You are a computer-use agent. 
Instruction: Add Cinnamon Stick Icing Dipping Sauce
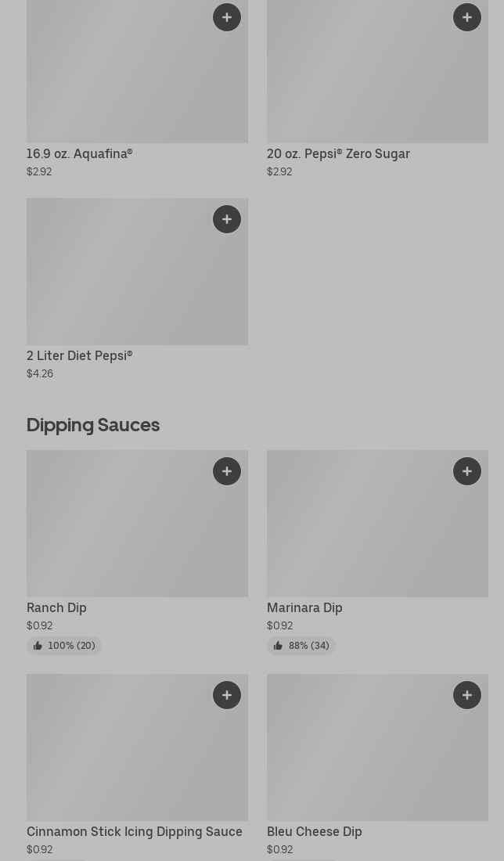coord(227,695)
